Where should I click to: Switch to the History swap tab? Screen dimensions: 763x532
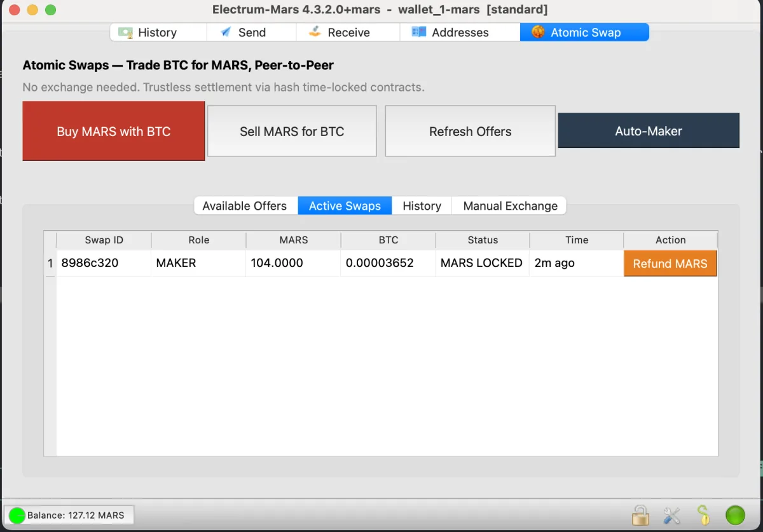click(421, 205)
